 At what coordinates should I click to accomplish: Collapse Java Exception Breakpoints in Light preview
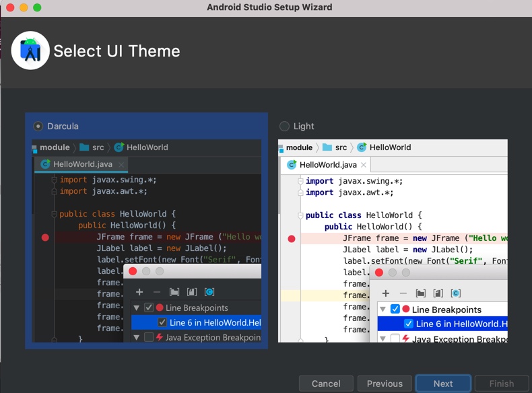click(x=383, y=338)
